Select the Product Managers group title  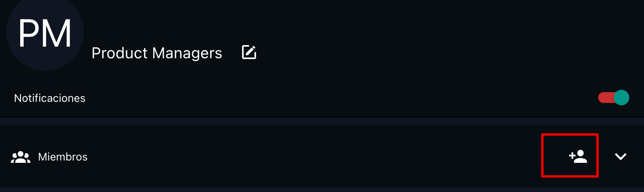(x=157, y=53)
